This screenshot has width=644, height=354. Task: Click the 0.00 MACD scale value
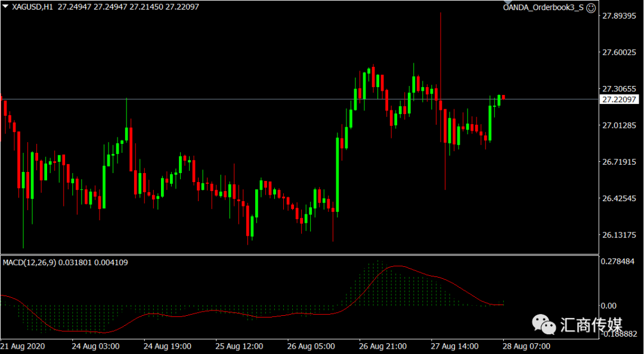[609, 306]
